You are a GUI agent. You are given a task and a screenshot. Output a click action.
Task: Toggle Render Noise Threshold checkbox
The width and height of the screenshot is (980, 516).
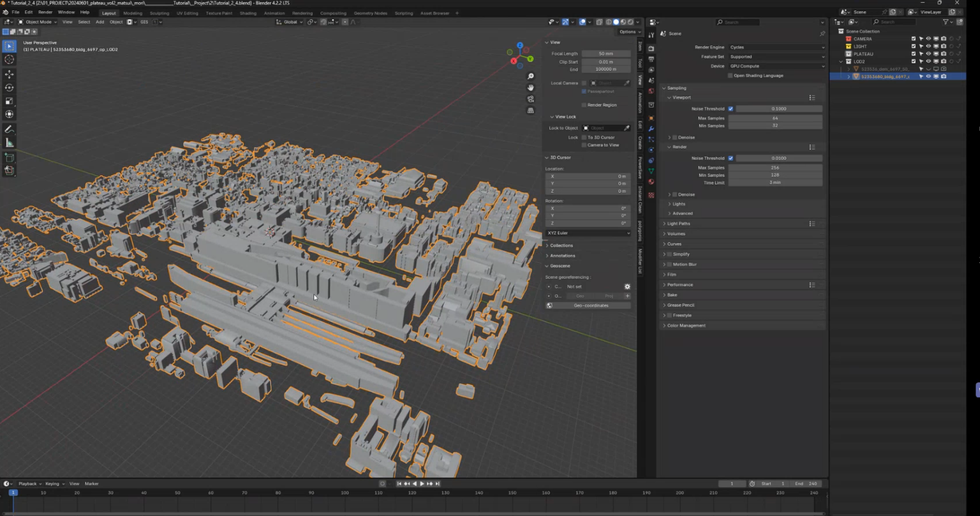point(731,158)
